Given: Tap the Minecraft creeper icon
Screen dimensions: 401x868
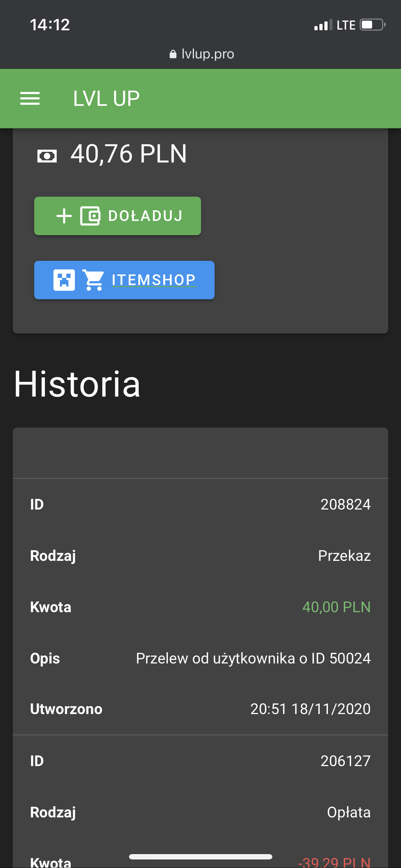Looking at the screenshot, I should point(64,280).
